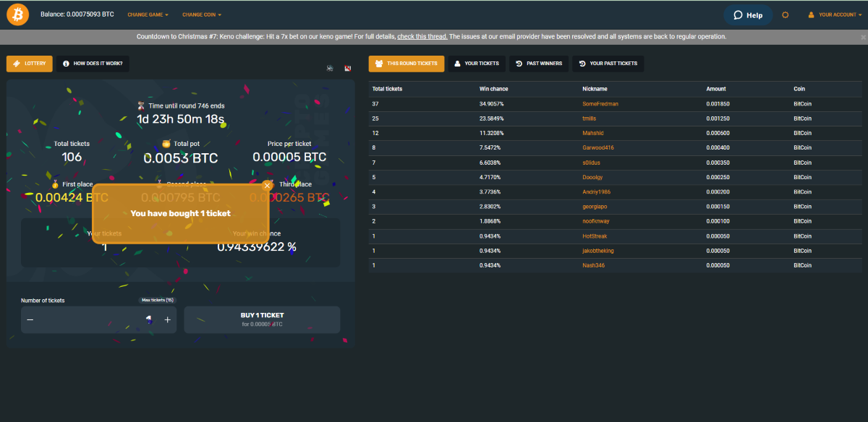This screenshot has height=422, width=868.
Task: Click the 11.3208% win chance cell
Action: [x=492, y=133]
